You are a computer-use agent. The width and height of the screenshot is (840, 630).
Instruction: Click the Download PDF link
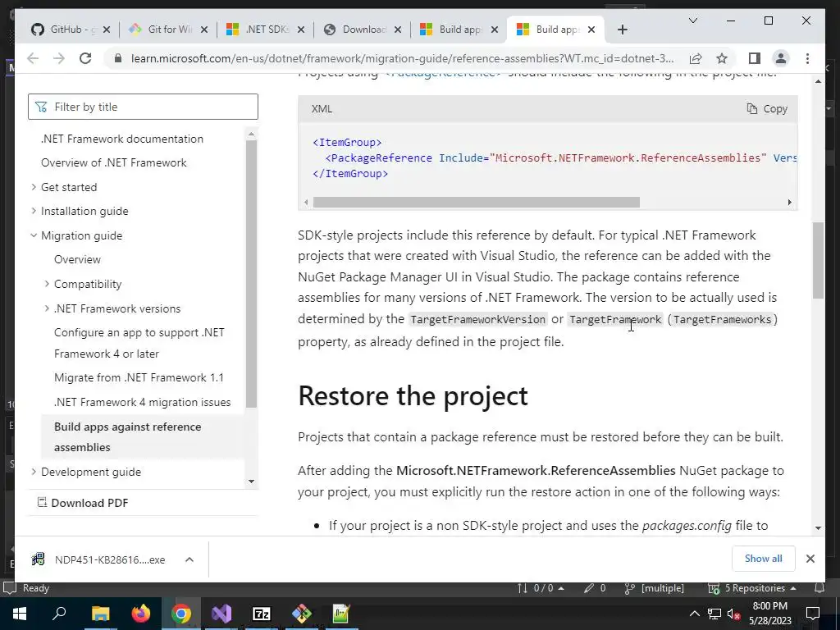pyautogui.click(x=83, y=503)
